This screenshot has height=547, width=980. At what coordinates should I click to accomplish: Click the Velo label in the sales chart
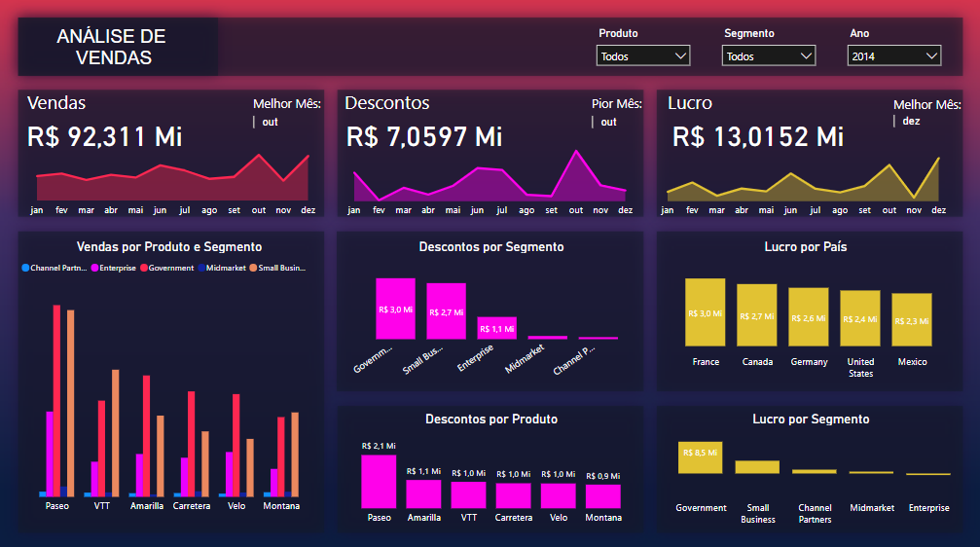[236, 506]
